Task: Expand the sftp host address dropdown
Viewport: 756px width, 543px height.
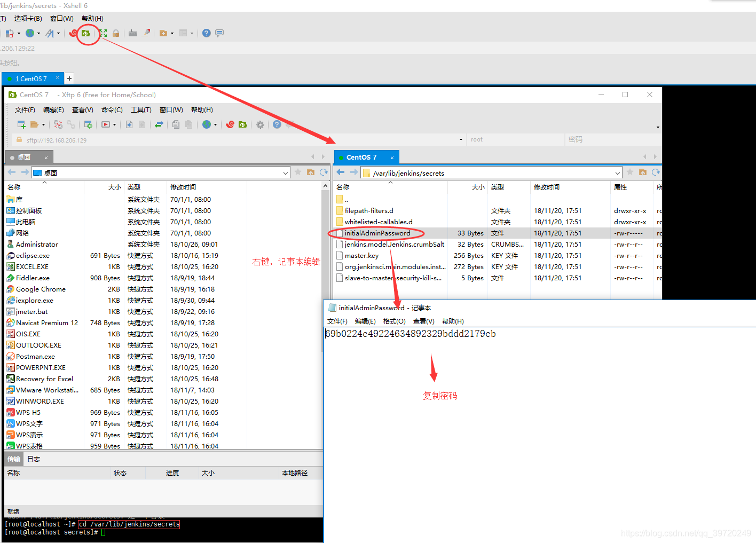Action: click(x=461, y=140)
